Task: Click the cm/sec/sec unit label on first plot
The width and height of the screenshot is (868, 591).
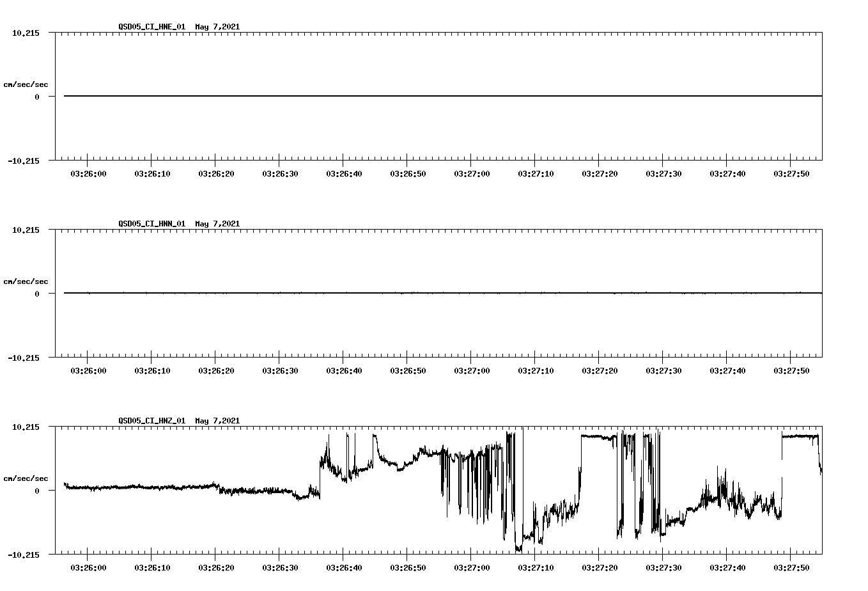Action: coord(27,84)
